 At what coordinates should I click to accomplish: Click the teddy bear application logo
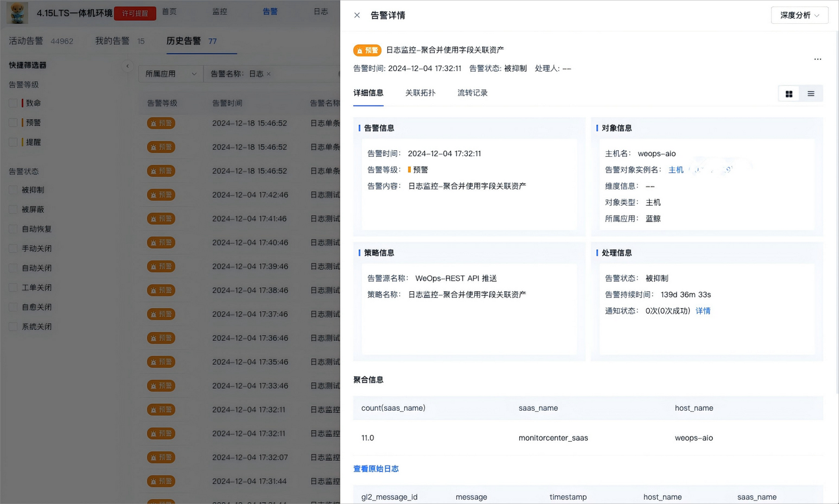click(x=17, y=13)
